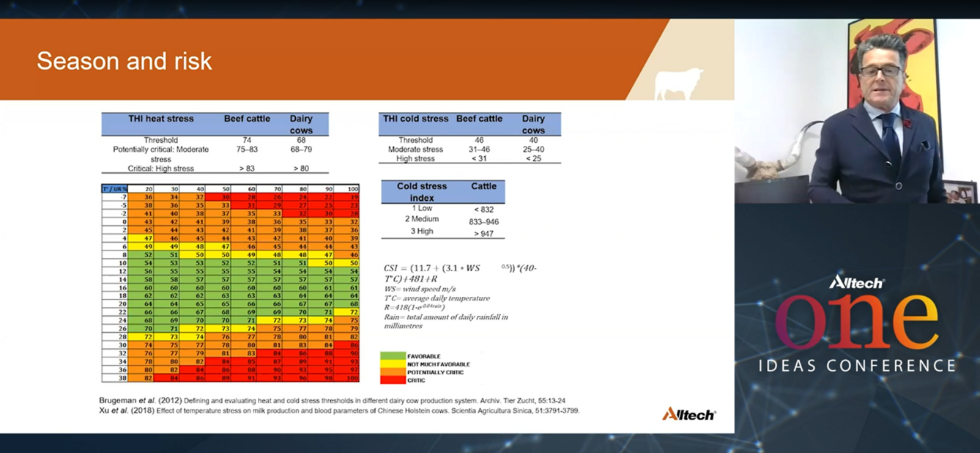Click the 'Critical: High stress' row label
980x453 pixels.
[160, 169]
